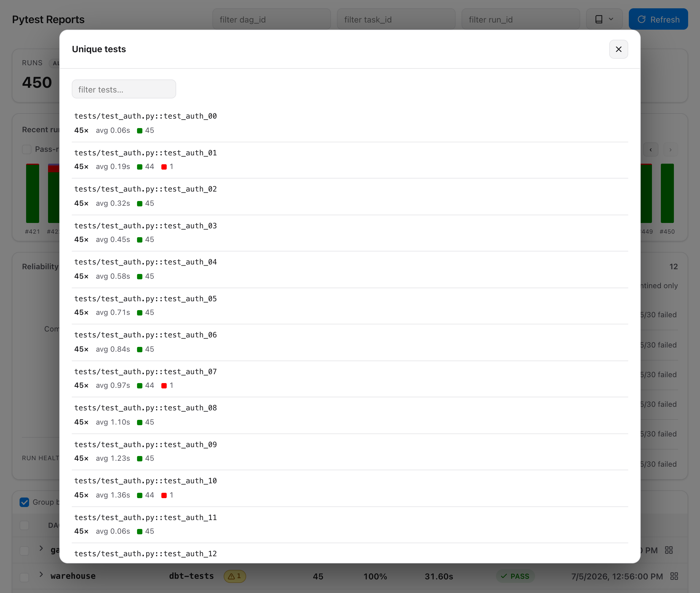The width and height of the screenshot is (700, 593).
Task: Toggle the table header select-all checkbox
Action: (24, 525)
